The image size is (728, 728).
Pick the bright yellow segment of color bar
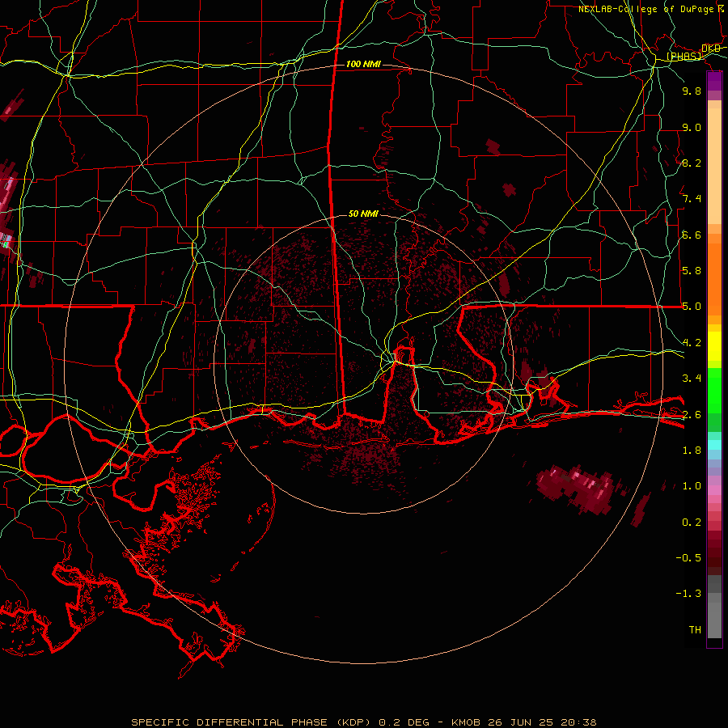(x=714, y=346)
